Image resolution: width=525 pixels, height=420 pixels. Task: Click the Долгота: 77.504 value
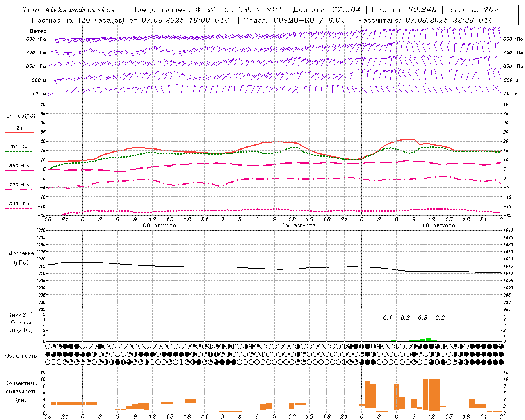(327, 10)
